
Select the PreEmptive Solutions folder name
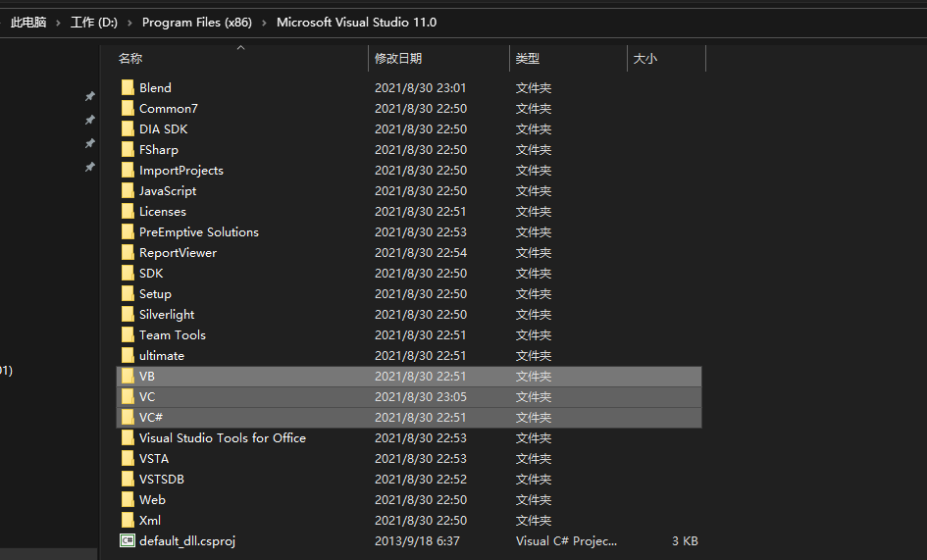pyautogui.click(x=199, y=231)
